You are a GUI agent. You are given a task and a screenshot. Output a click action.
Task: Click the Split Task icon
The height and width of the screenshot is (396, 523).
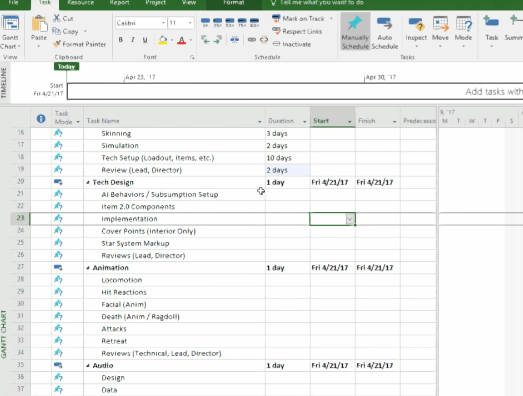[x=234, y=40]
